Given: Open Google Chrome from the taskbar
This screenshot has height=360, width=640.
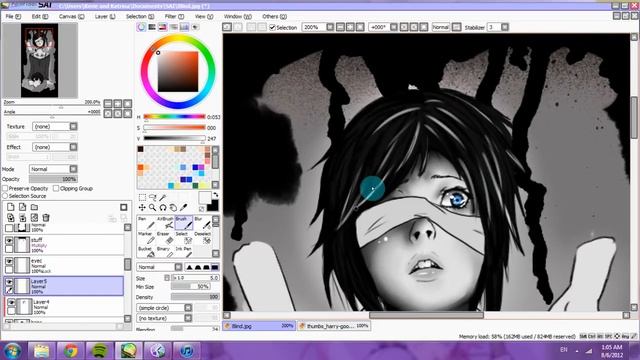Looking at the screenshot, I should coord(70,351).
